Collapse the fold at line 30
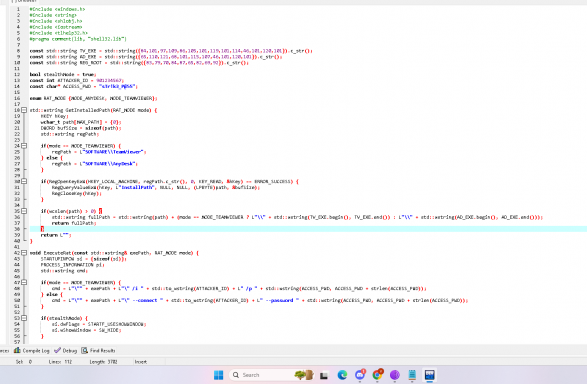 click(x=24, y=181)
